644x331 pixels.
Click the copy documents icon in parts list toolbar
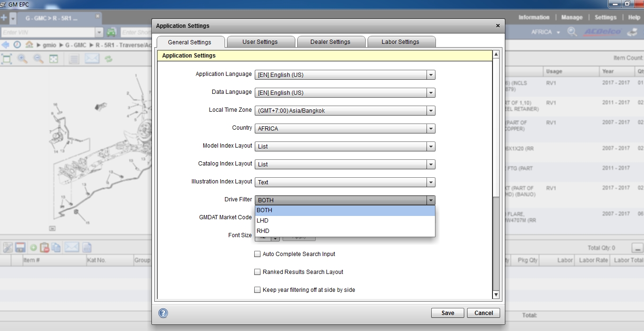click(x=56, y=248)
